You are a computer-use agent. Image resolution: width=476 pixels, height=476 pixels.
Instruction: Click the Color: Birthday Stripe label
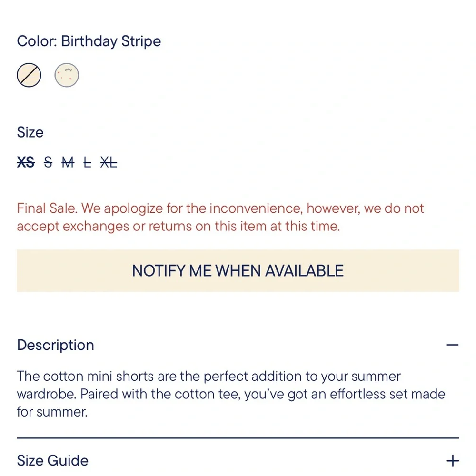(89, 41)
